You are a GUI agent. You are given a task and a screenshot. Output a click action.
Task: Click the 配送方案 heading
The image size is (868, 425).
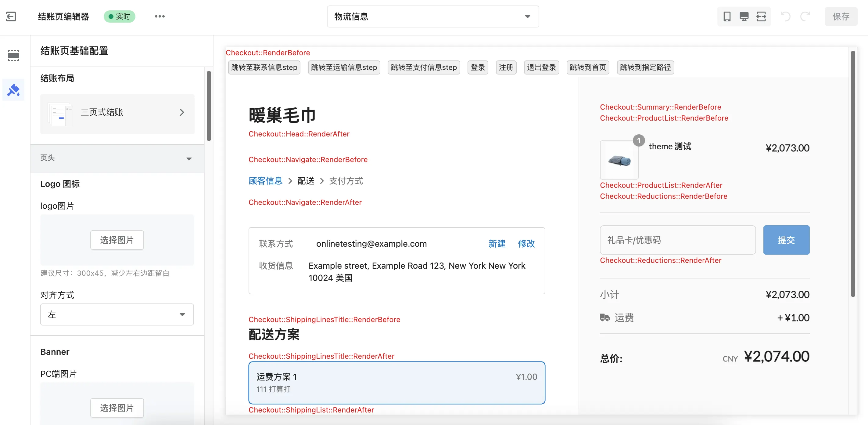[274, 335]
